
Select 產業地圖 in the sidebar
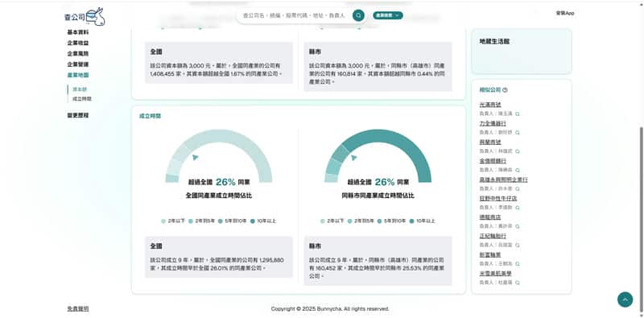[x=78, y=75]
